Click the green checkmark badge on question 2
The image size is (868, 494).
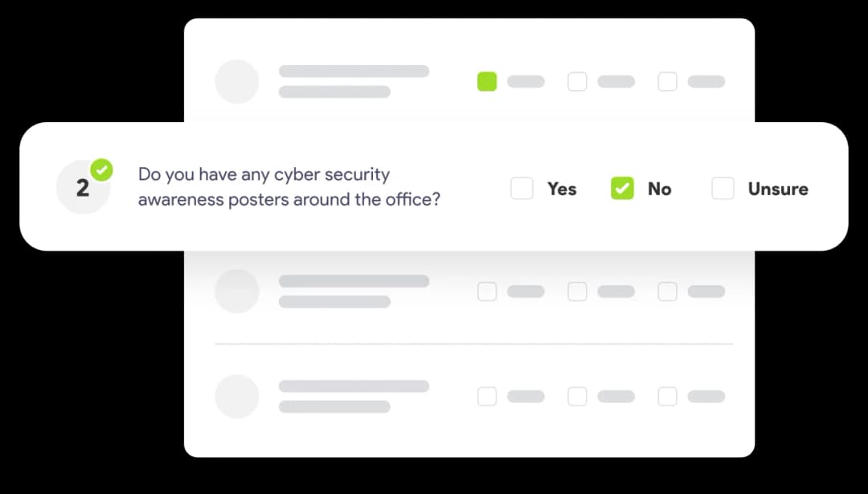pos(101,169)
